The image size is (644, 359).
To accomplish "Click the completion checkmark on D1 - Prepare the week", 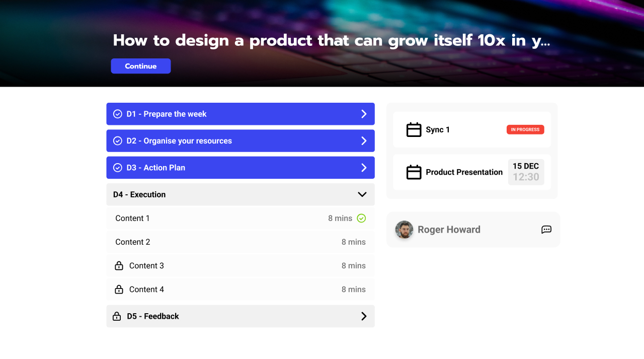I will click(x=118, y=114).
